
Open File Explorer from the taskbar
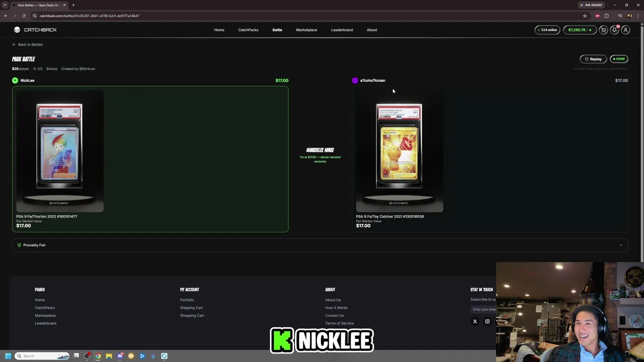pyautogui.click(x=109, y=356)
